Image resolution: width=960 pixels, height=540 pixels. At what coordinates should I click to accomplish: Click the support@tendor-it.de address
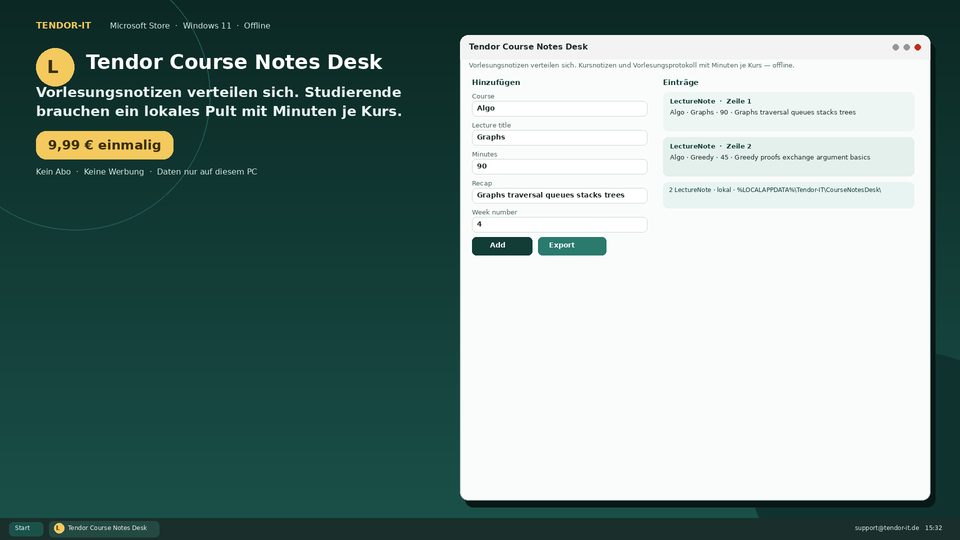[887, 528]
